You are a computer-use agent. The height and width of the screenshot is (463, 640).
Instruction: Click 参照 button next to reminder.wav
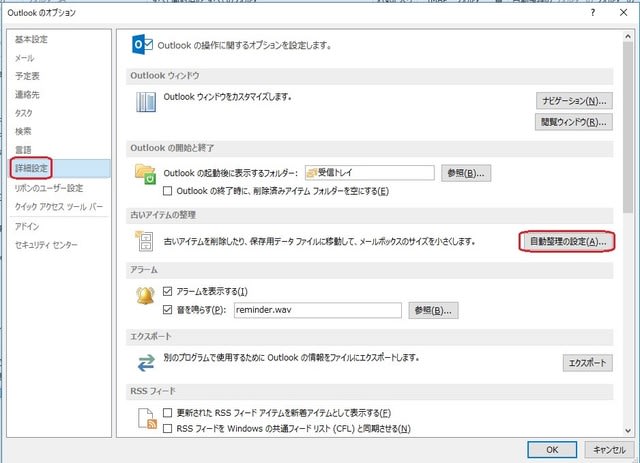coord(433,310)
